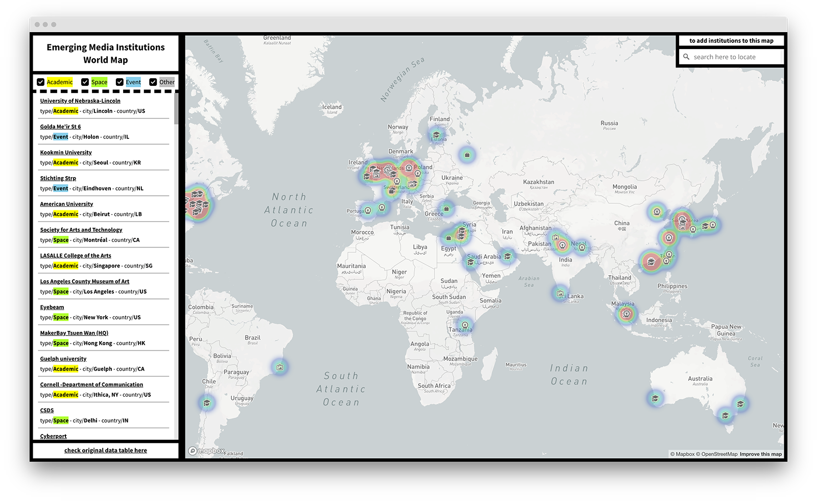
Task: Uncheck the Academic filter checkbox
Action: (41, 82)
